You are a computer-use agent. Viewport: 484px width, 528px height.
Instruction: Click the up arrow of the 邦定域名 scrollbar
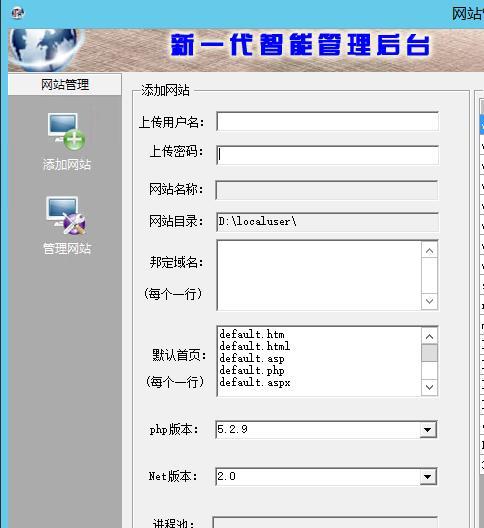tap(429, 251)
